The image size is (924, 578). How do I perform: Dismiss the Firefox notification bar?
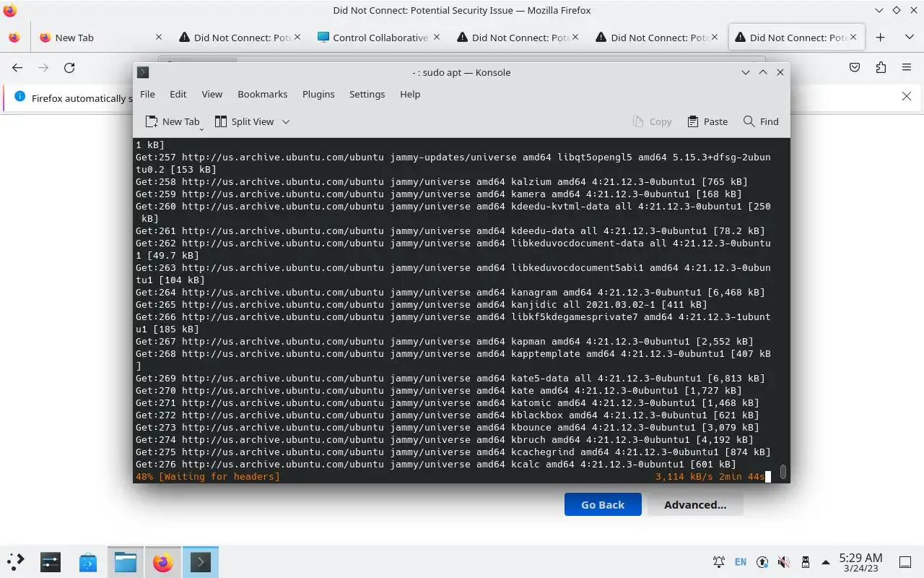pos(907,96)
